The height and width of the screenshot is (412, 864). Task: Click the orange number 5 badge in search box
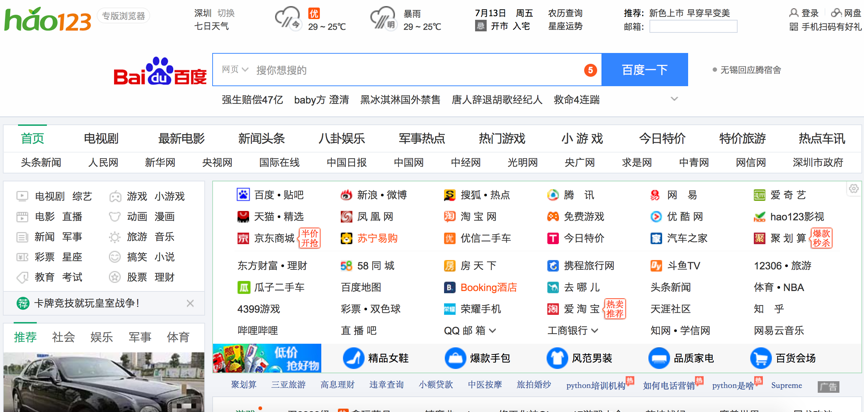590,70
